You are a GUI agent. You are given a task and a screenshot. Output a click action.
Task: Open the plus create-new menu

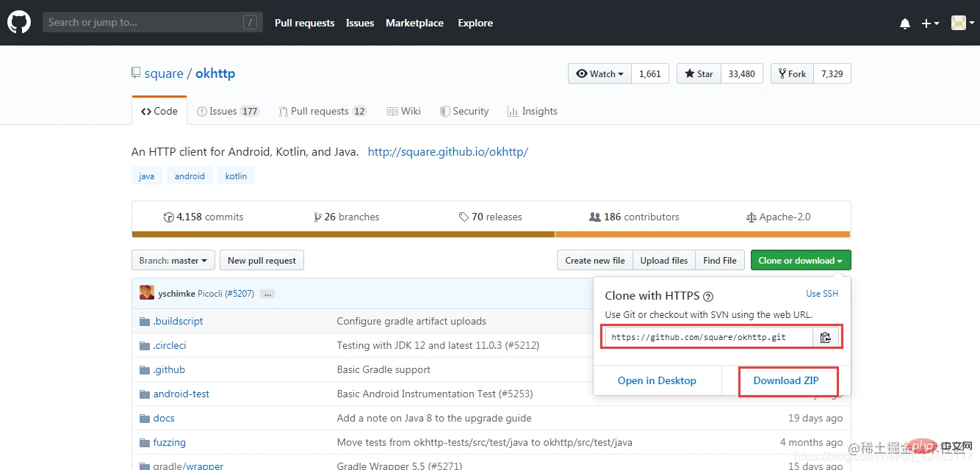[930, 23]
